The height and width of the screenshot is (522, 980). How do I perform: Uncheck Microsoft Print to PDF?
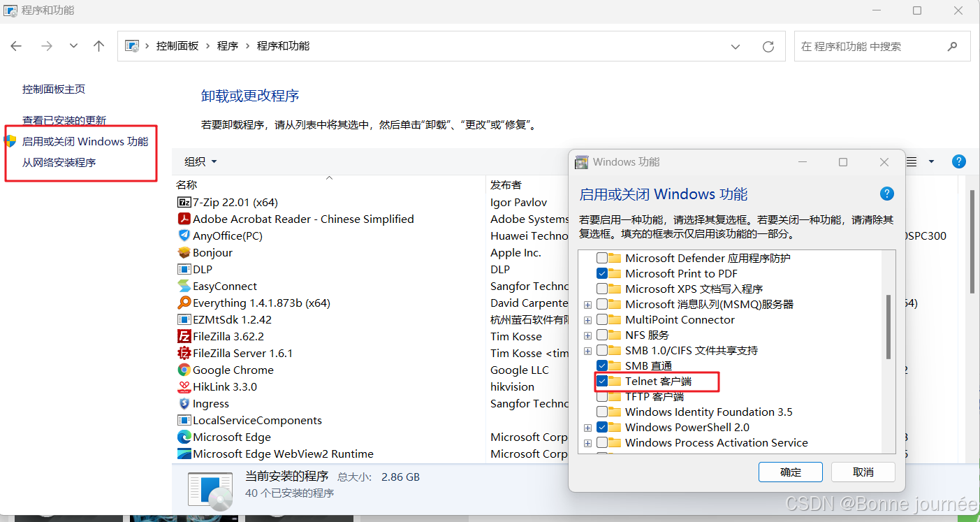point(601,273)
